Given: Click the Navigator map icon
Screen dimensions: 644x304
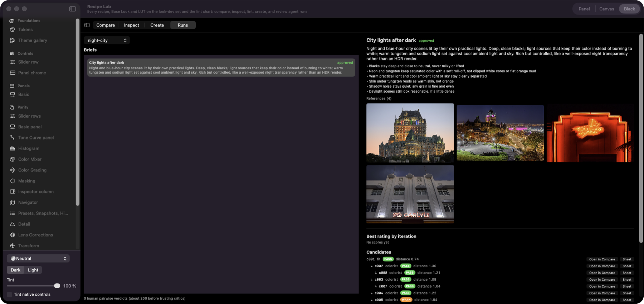Looking at the screenshot, I should pos(13,202).
